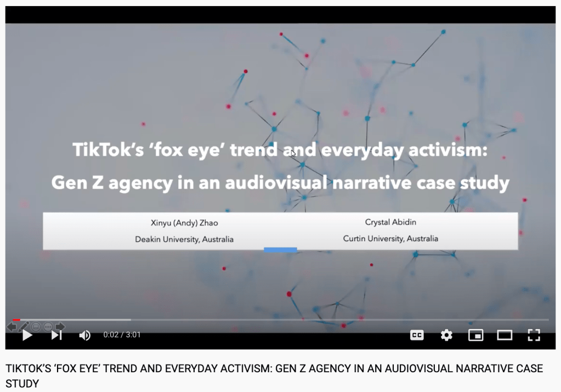Image resolution: width=561 pixels, height=392 pixels.
Task: Click the blue bar under author box
Action: tap(280, 249)
